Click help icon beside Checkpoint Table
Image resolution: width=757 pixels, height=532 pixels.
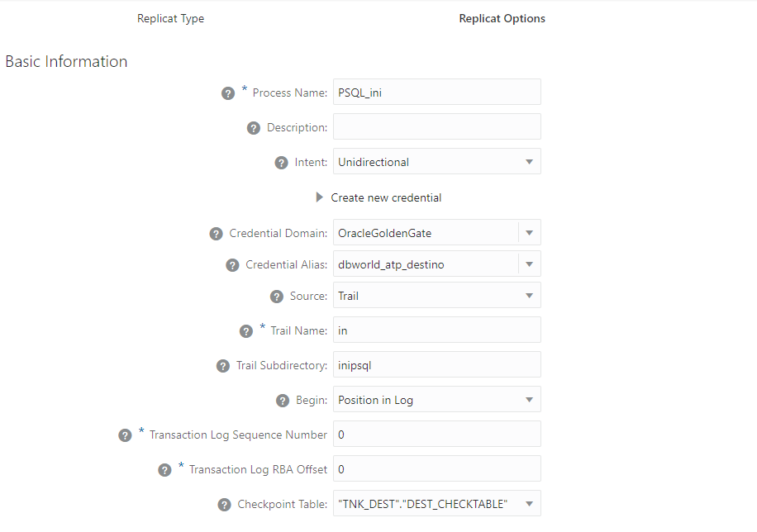pyautogui.click(x=224, y=505)
